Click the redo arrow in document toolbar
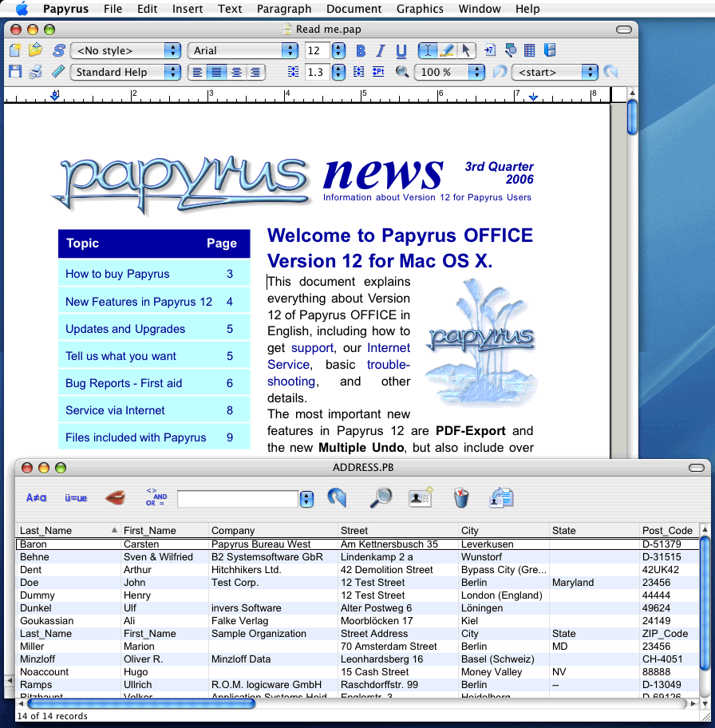The image size is (715, 728). coord(610,72)
